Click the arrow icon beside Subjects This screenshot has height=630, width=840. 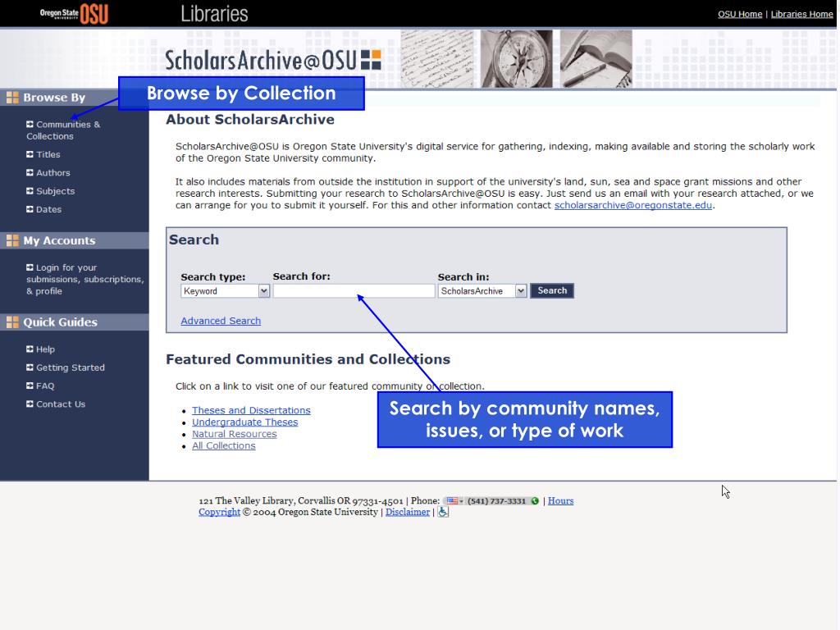(x=30, y=190)
